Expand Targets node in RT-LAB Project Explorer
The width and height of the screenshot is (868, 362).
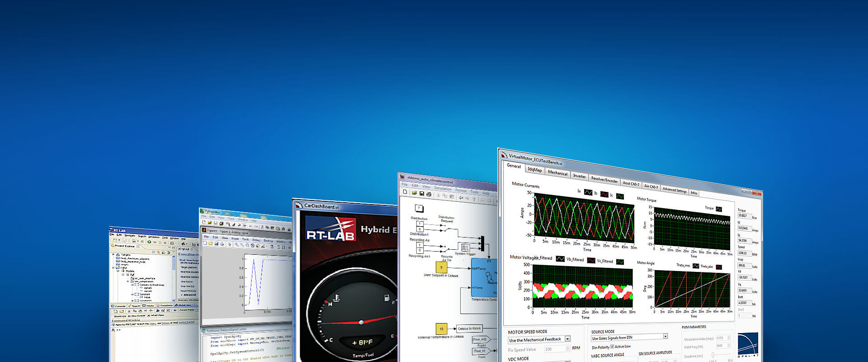pos(113,255)
